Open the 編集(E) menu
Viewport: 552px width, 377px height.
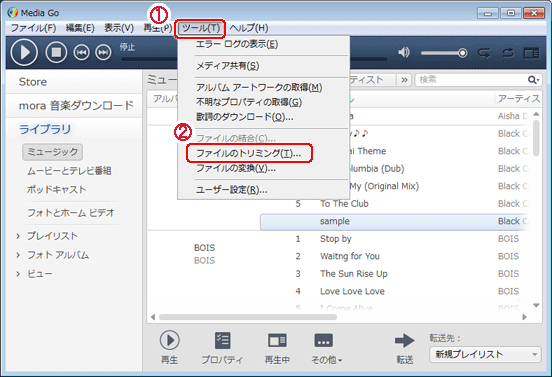(x=80, y=28)
